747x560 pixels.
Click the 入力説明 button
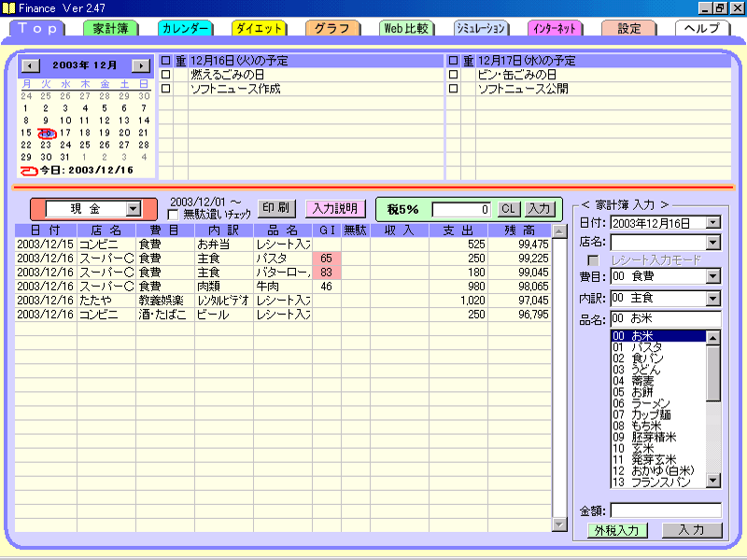point(336,208)
